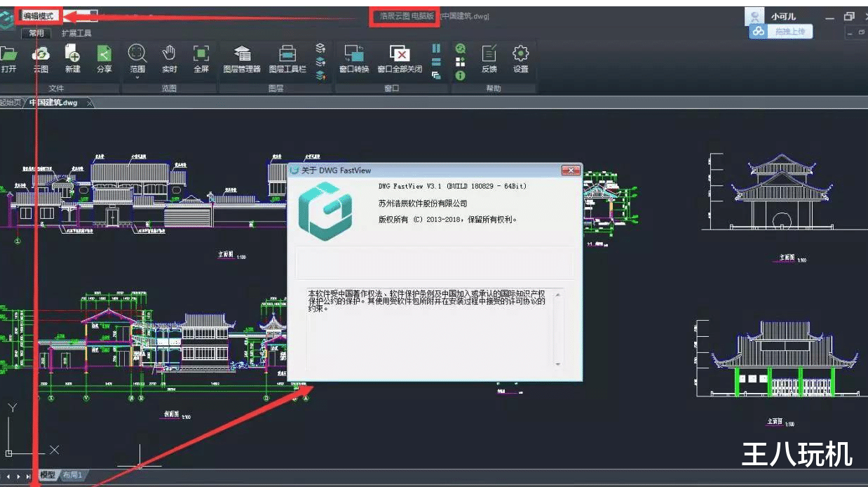Switch to the 常用 ribbon tab
The height and width of the screenshot is (487, 868).
36,33
